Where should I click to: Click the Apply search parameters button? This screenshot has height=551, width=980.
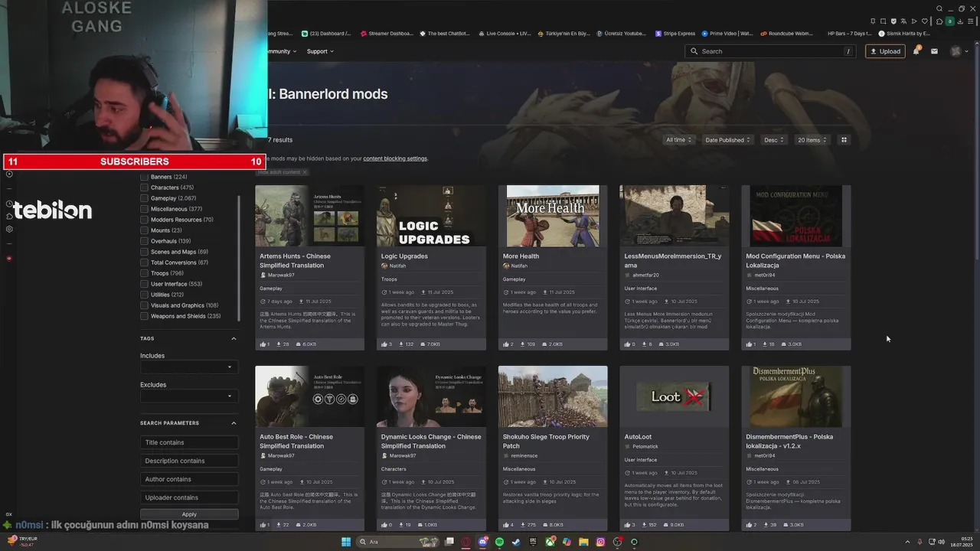click(x=189, y=514)
